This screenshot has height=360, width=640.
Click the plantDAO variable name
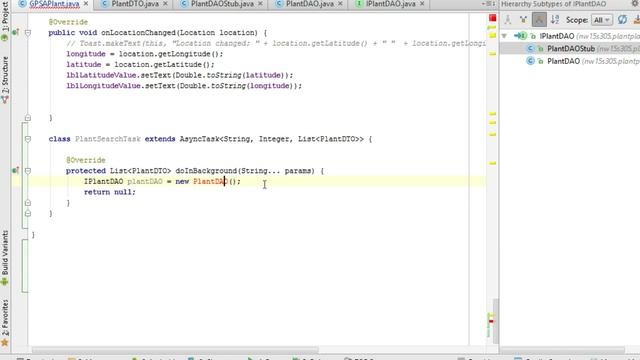[x=145, y=181]
